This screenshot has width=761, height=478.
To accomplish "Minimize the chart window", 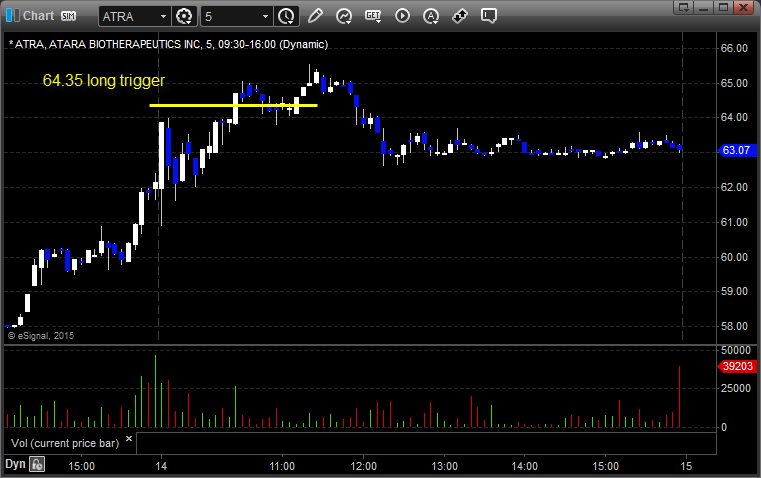I will pos(704,7).
